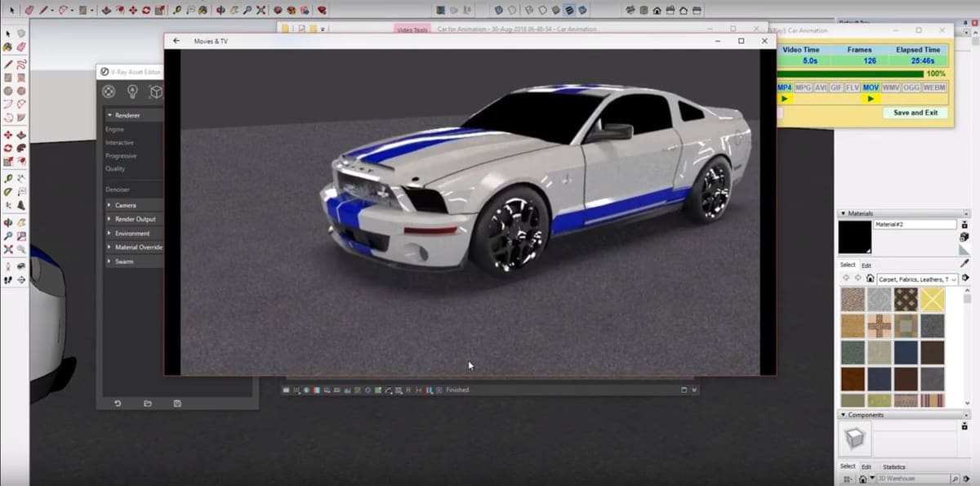This screenshot has height=486, width=980.
Task: Collapse the Materials tray panel
Action: click(844, 214)
